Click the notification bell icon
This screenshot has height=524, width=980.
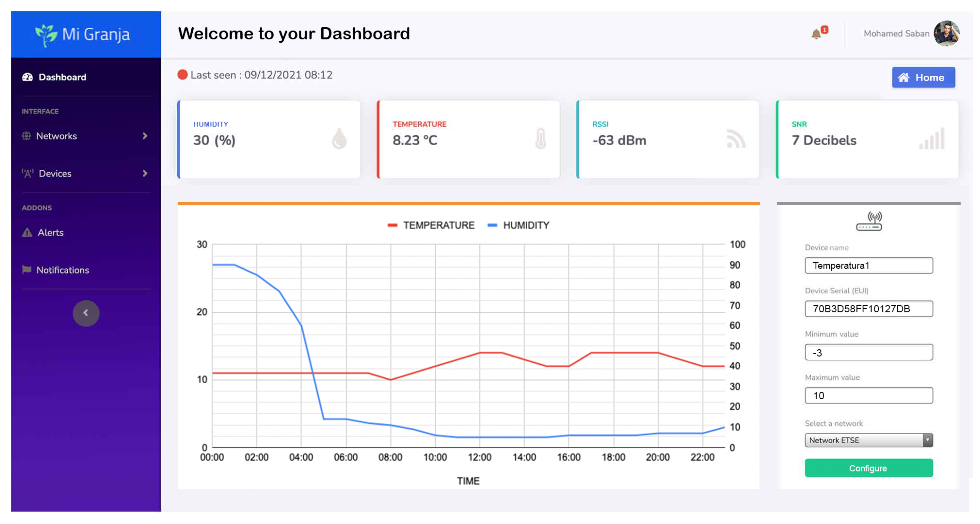coord(817,34)
